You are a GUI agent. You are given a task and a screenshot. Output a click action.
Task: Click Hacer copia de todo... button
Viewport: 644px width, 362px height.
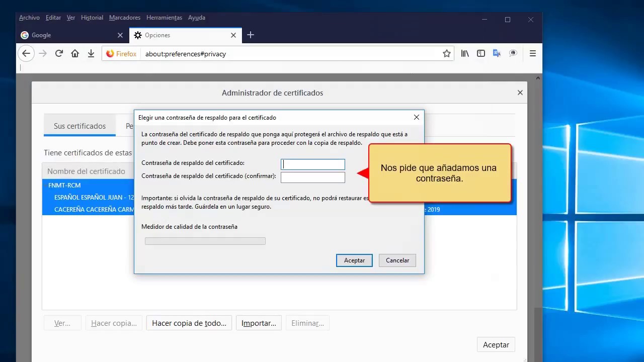(189, 323)
